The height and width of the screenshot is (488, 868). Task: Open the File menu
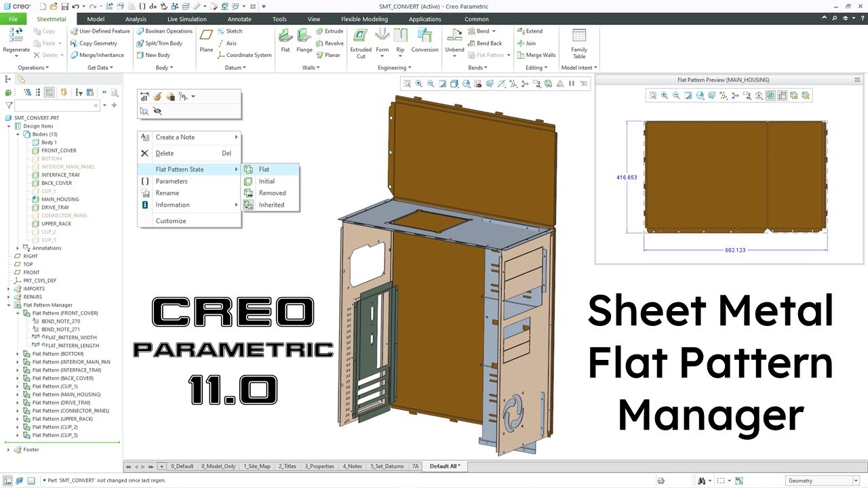[x=13, y=19]
